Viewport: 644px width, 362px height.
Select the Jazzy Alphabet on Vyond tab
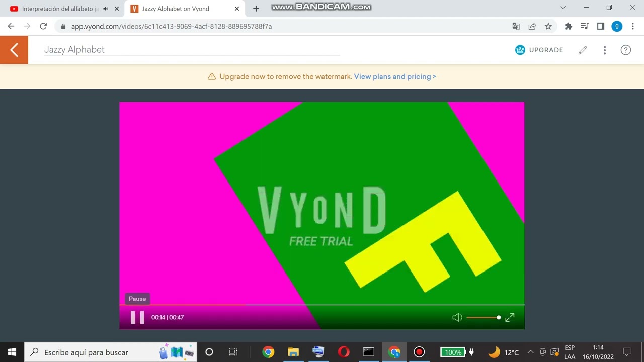coord(185,9)
